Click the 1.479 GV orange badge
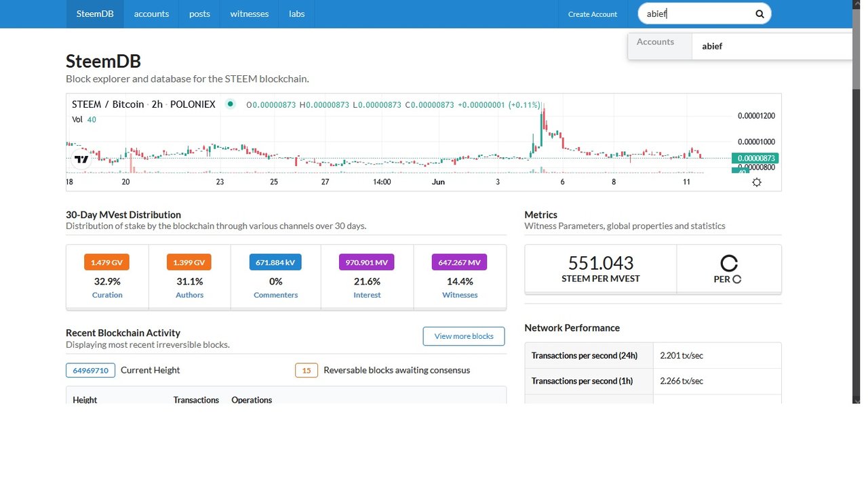 click(107, 262)
